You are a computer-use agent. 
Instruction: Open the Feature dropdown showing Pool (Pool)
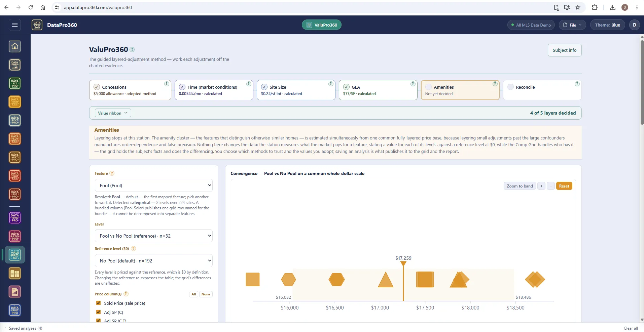pos(154,185)
